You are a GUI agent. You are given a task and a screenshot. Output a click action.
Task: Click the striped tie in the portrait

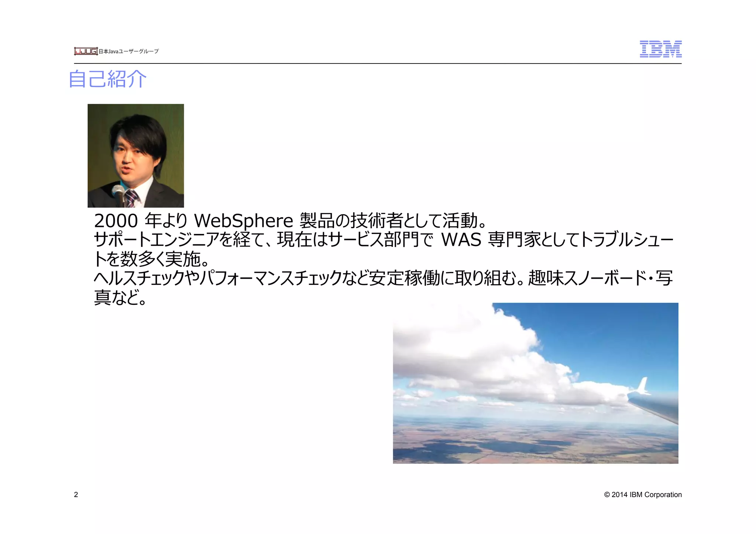point(131,199)
